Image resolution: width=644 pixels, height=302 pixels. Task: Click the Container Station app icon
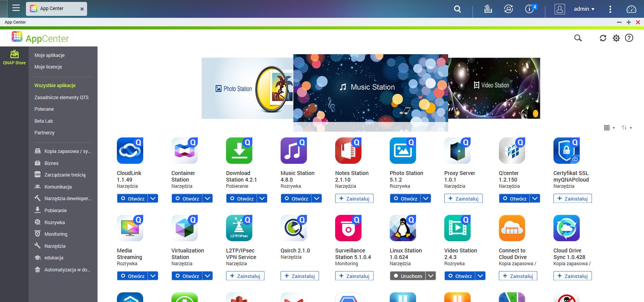pyautogui.click(x=185, y=150)
